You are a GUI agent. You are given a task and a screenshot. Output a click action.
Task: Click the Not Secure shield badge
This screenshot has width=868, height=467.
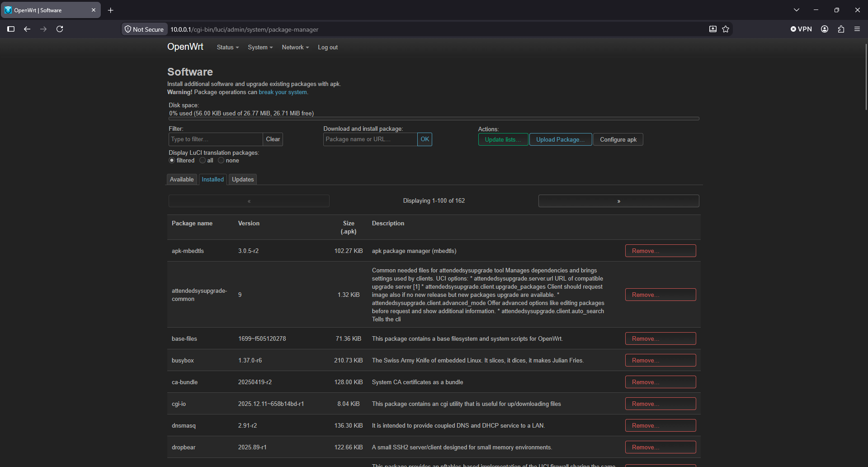pos(144,29)
